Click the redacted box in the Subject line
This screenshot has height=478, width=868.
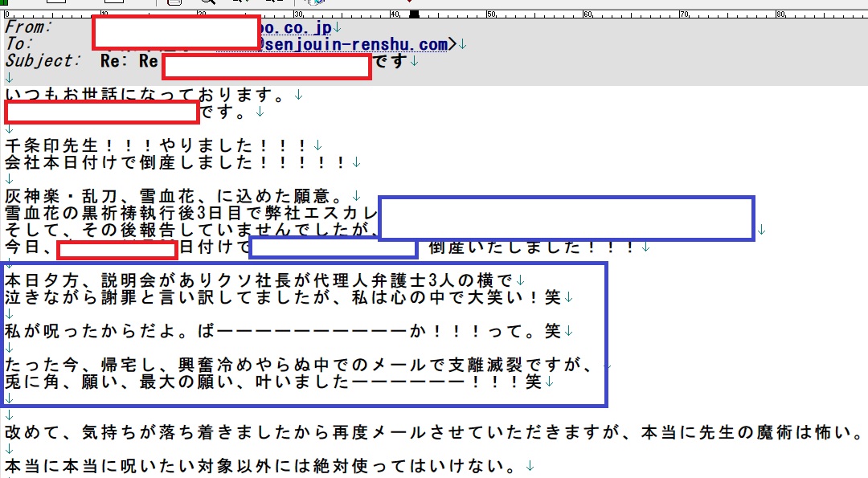pos(266,67)
